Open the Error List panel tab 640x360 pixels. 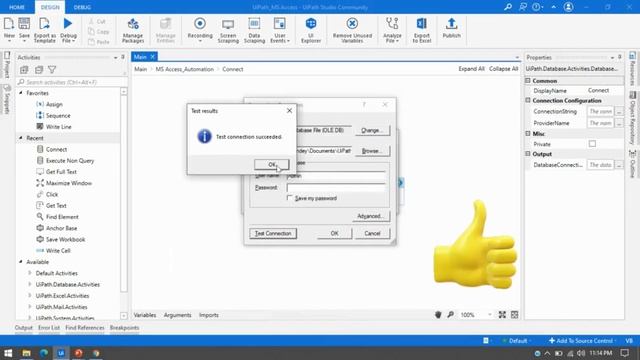tap(49, 328)
